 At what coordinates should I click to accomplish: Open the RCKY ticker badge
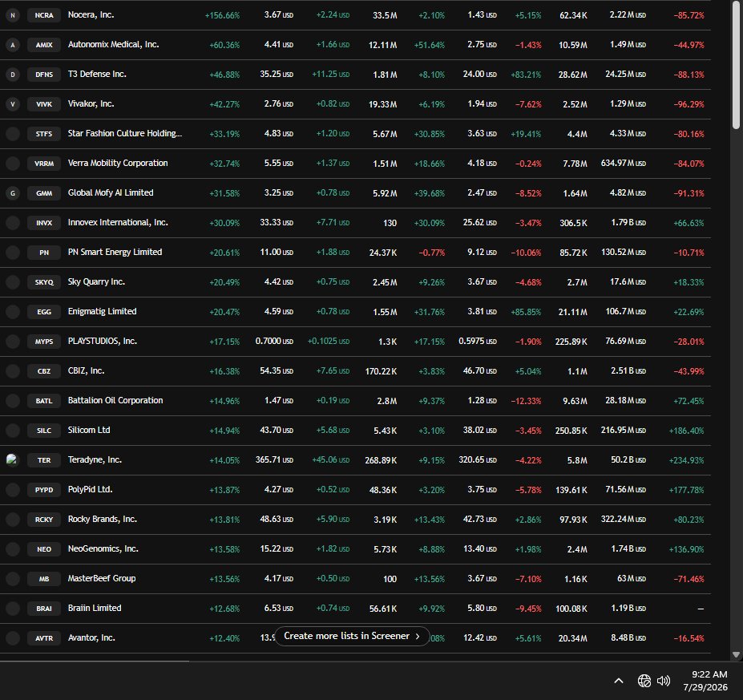[44, 520]
